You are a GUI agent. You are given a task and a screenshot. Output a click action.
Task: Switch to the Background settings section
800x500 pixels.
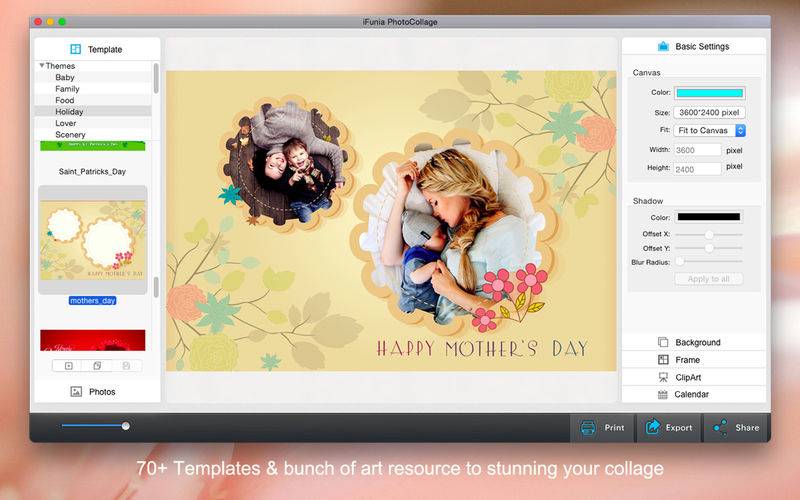(693, 342)
